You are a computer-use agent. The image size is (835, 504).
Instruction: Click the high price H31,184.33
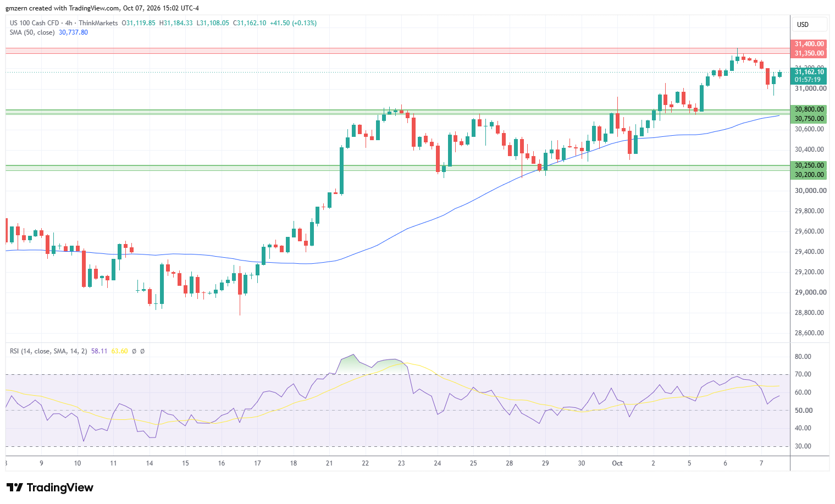coord(176,23)
